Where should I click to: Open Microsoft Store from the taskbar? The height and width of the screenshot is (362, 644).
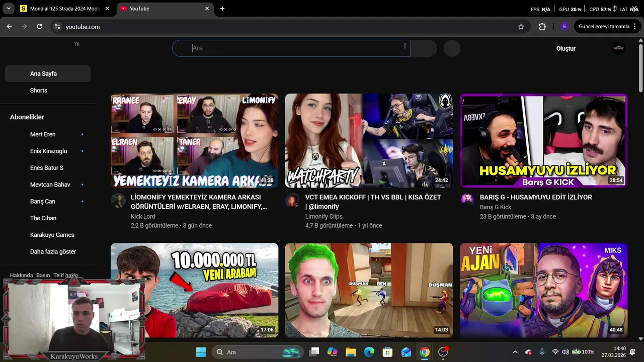387,352
